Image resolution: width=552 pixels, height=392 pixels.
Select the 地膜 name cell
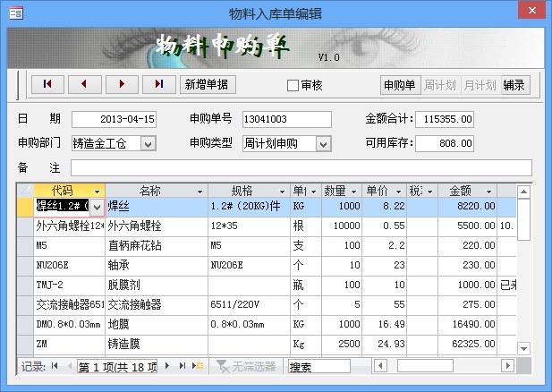click(157, 325)
